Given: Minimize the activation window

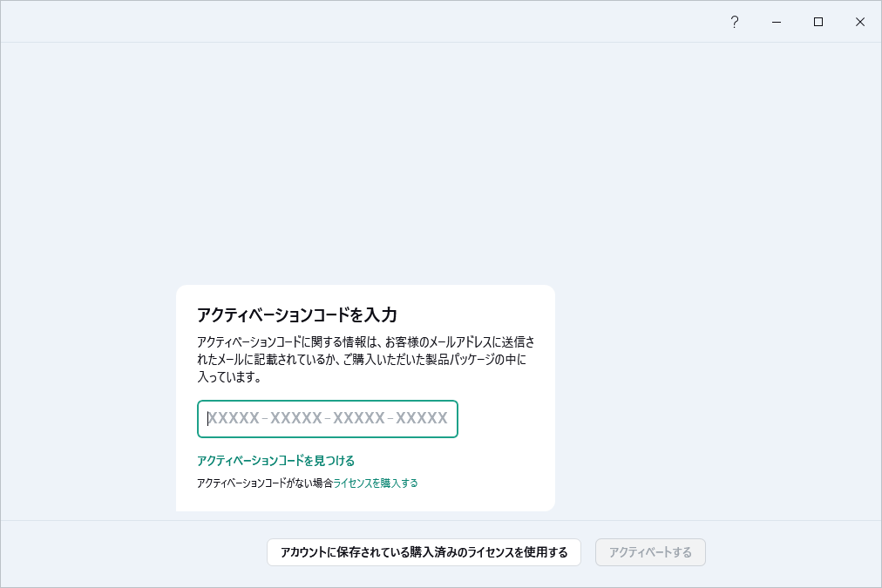Looking at the screenshot, I should click(x=776, y=22).
